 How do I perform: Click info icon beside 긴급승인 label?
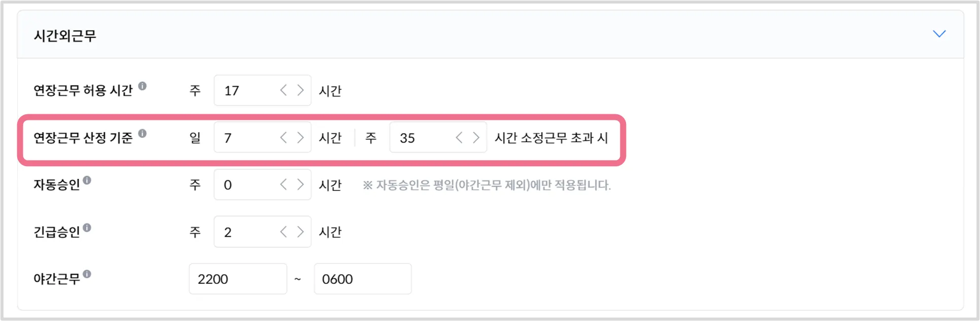tap(87, 227)
